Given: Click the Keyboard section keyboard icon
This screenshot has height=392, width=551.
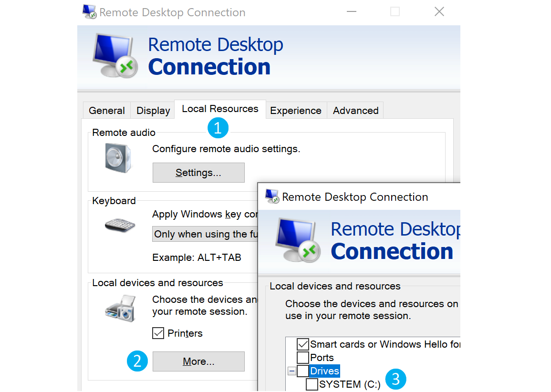Looking at the screenshot, I should click(120, 225).
